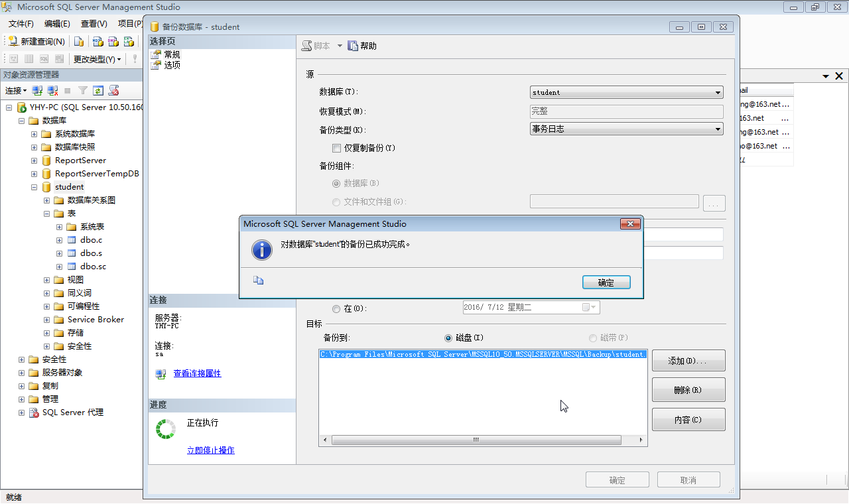Viewport: 849px width, 504px height.
Task: Select the 磁带(P) radio button
Action: point(593,338)
